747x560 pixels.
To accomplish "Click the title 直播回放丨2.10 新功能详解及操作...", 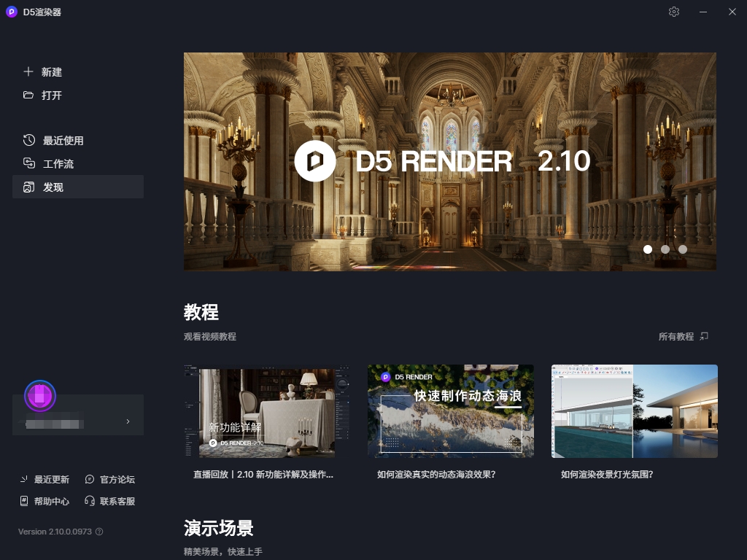I will tap(263, 474).
